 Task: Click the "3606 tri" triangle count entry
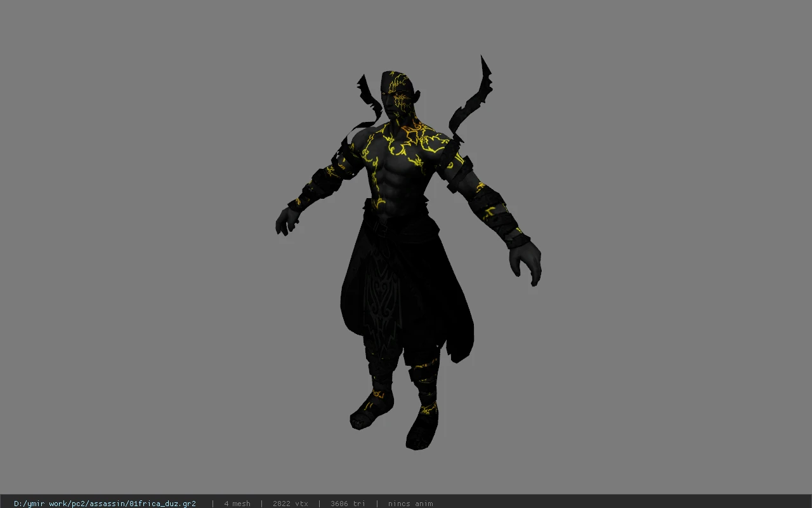[348, 504]
